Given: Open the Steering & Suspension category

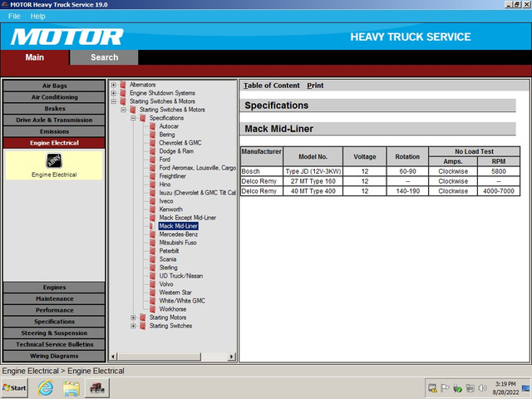Looking at the screenshot, I should (54, 333).
